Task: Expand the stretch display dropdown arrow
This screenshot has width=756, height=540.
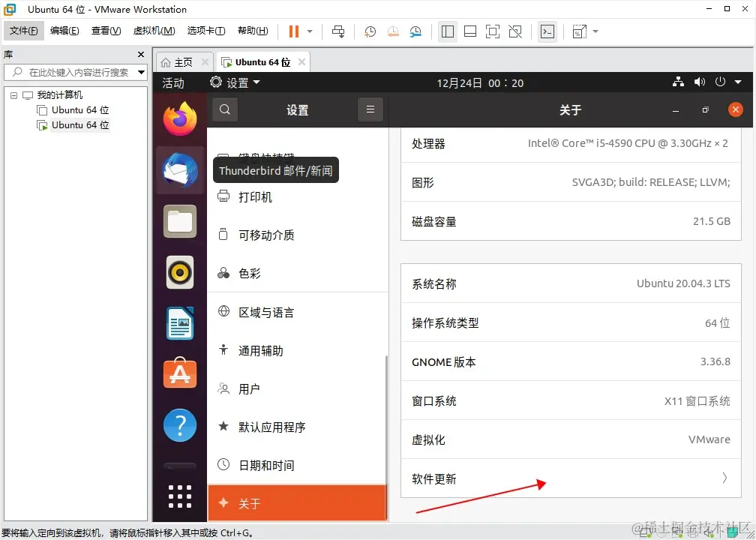Action: click(595, 31)
